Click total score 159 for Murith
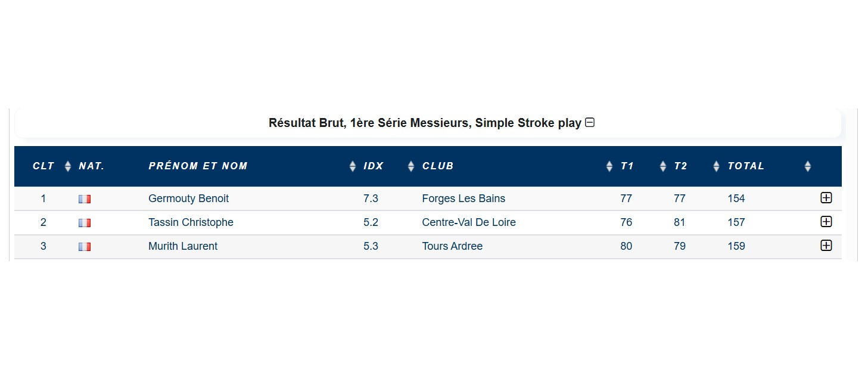868x369 pixels. coord(736,246)
